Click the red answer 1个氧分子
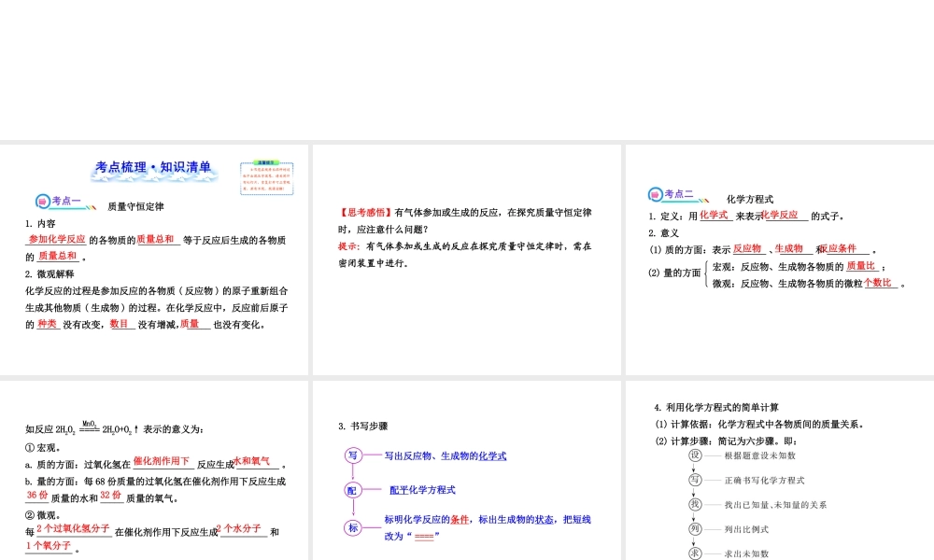The image size is (934, 560). [x=49, y=545]
